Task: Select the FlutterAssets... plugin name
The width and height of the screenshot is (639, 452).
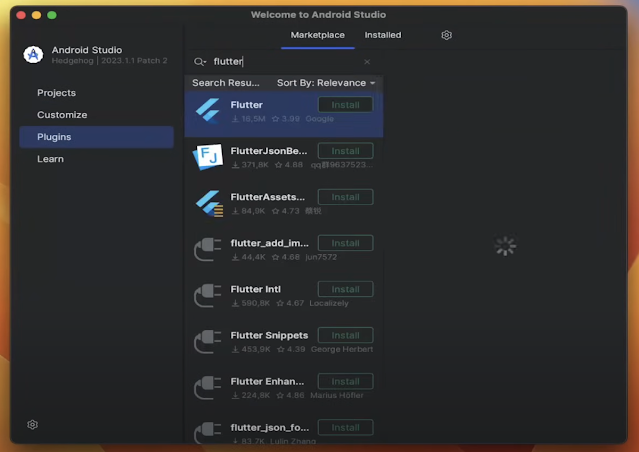Action: point(268,197)
